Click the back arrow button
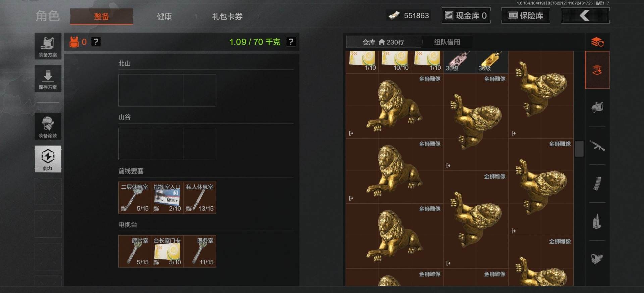Image resolution: width=644 pixels, height=293 pixels. click(x=585, y=16)
